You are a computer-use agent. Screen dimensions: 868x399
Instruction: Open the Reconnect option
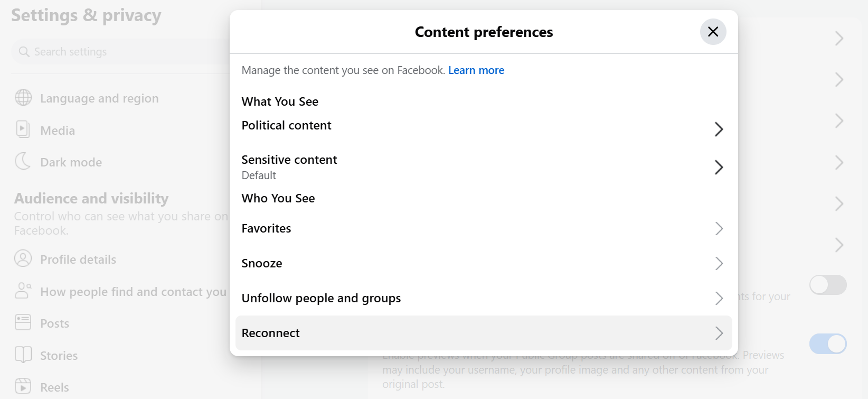pos(271,333)
